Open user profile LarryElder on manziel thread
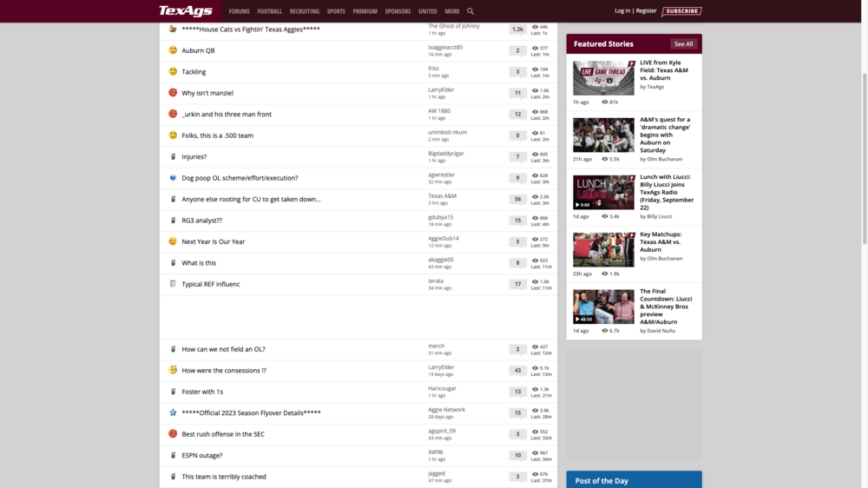Viewport: 868px width, 488px height. 441,89
